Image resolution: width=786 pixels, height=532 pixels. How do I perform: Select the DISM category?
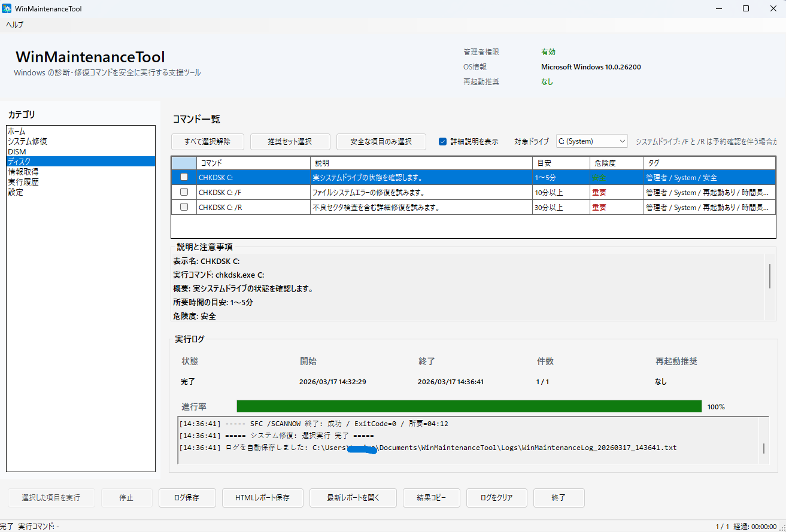[x=18, y=151]
